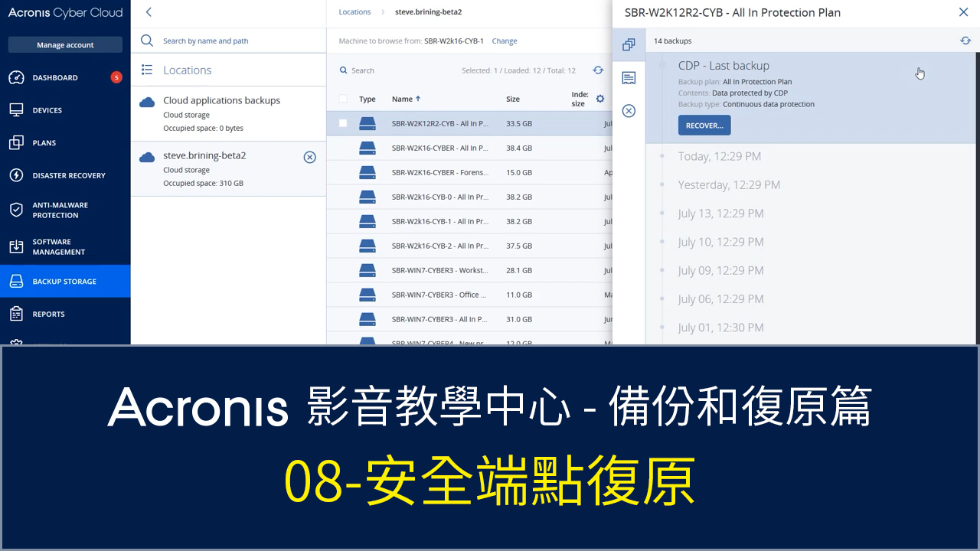Screen dimensions: 980x551
Task: Select SBR-W2k16-CYB-0 backup row
Action: coord(469,197)
